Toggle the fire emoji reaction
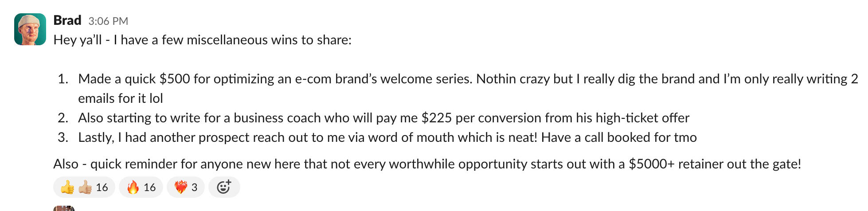The width and height of the screenshot is (868, 211). pos(141,187)
